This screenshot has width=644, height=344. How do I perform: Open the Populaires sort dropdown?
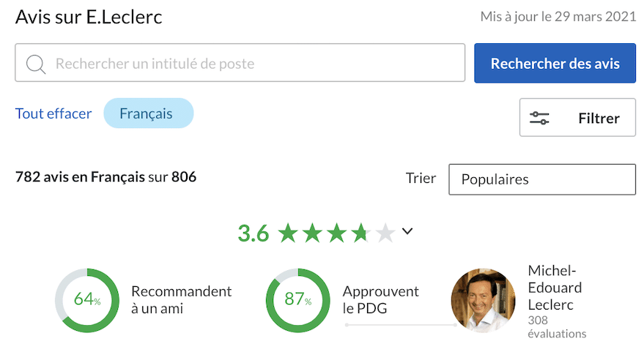click(x=542, y=179)
